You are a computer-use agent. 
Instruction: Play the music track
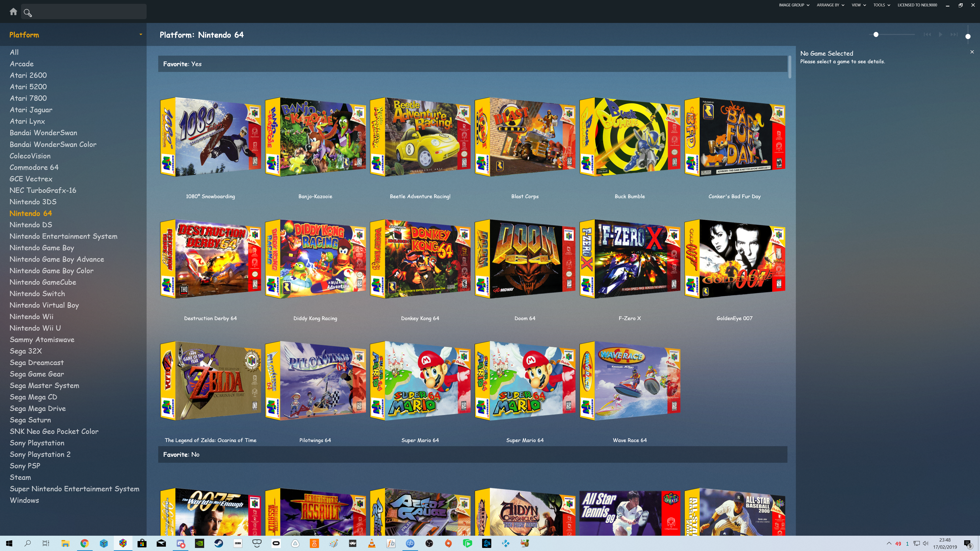tap(940, 35)
